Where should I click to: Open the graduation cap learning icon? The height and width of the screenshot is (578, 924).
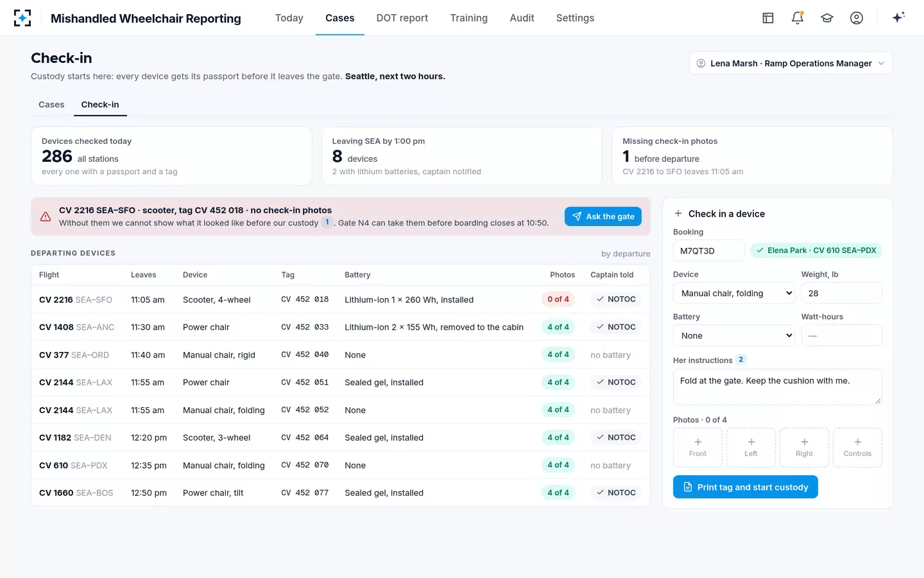click(827, 18)
